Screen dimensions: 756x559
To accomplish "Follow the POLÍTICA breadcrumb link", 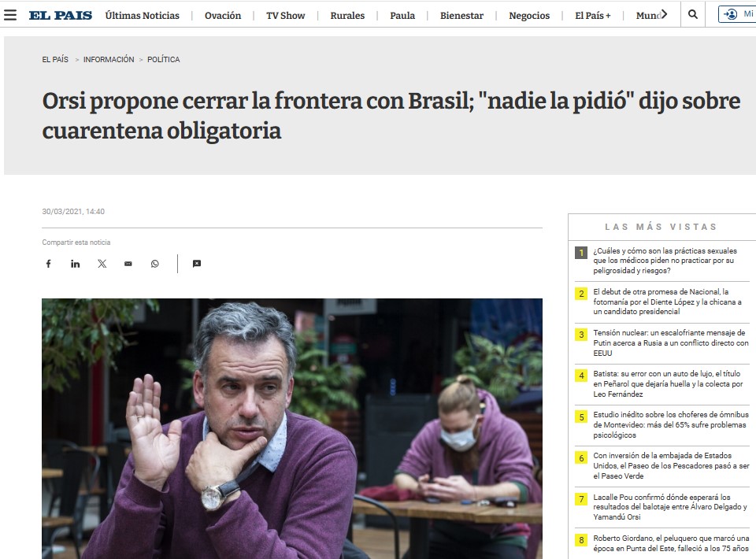I will (x=164, y=59).
